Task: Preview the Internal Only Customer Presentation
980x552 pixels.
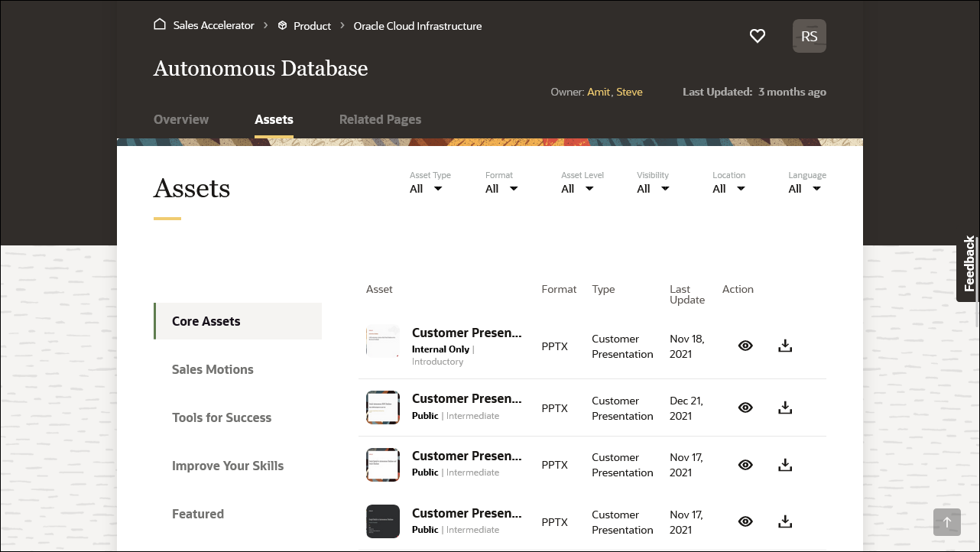Action: tap(745, 346)
